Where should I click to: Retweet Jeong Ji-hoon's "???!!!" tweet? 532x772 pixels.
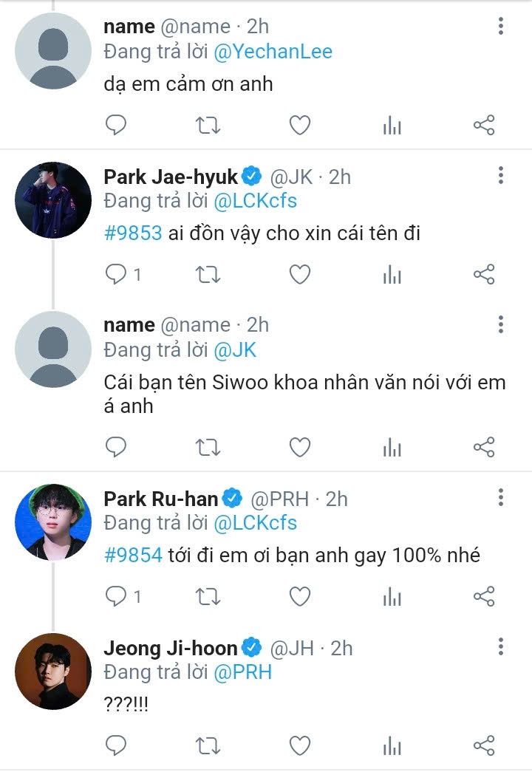[x=208, y=745]
